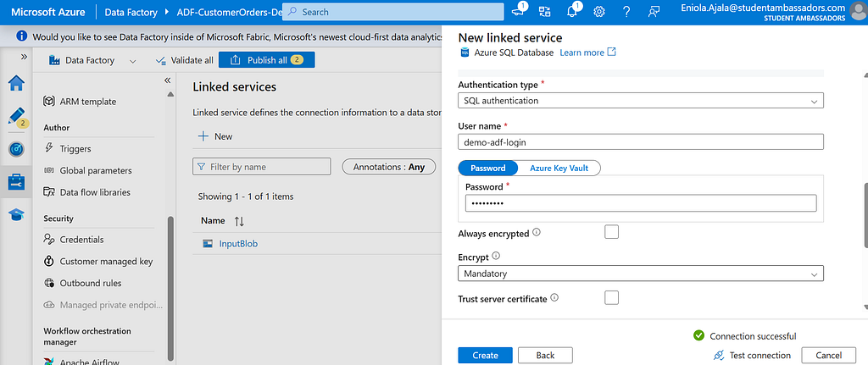This screenshot has height=365, width=868.
Task: Click the Create button
Action: [x=486, y=355]
